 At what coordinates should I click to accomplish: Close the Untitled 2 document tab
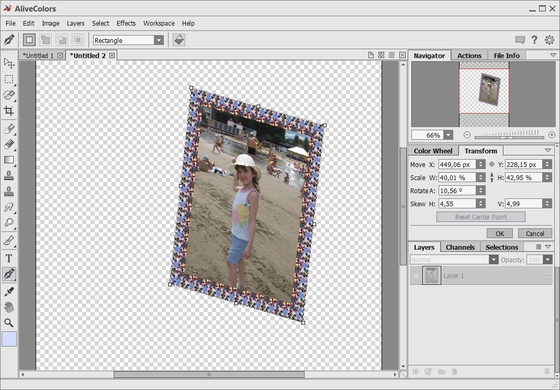point(112,55)
